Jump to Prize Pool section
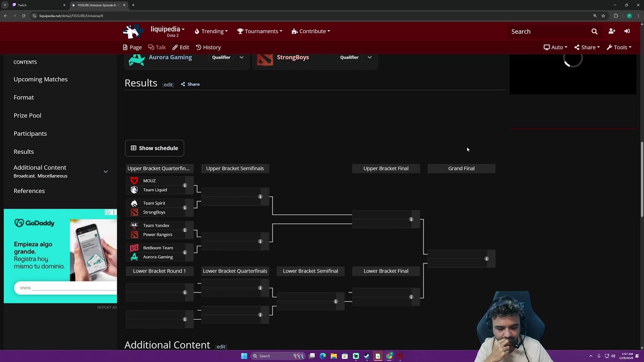The height and width of the screenshot is (362, 644). point(27,116)
